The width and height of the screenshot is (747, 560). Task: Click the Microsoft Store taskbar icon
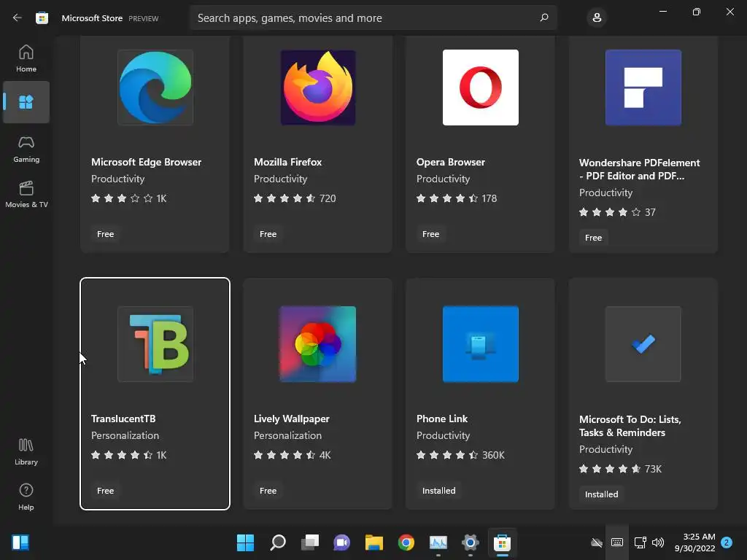pos(502,542)
